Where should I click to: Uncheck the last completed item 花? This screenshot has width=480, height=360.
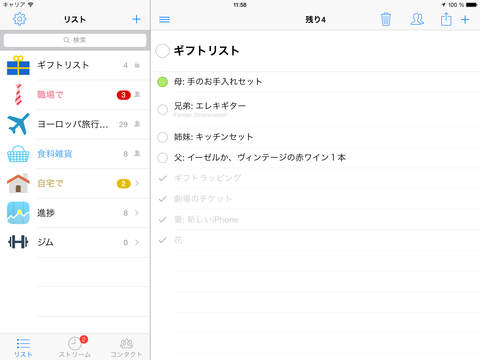162,240
